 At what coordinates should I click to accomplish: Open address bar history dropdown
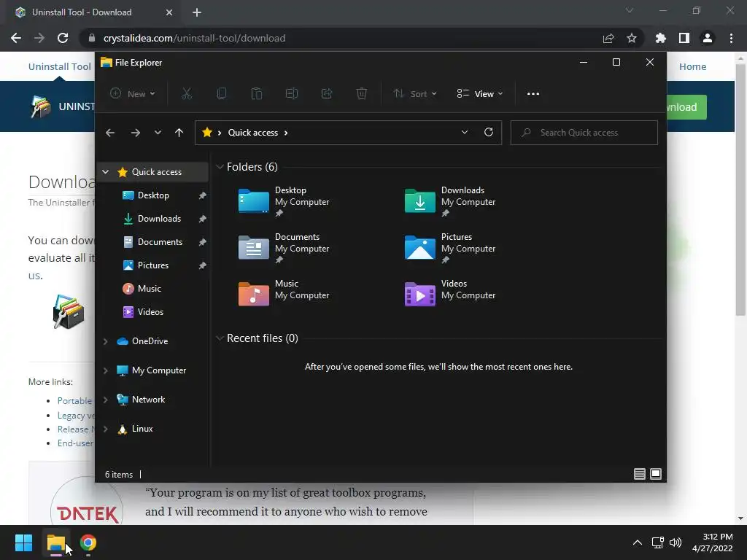coord(465,133)
